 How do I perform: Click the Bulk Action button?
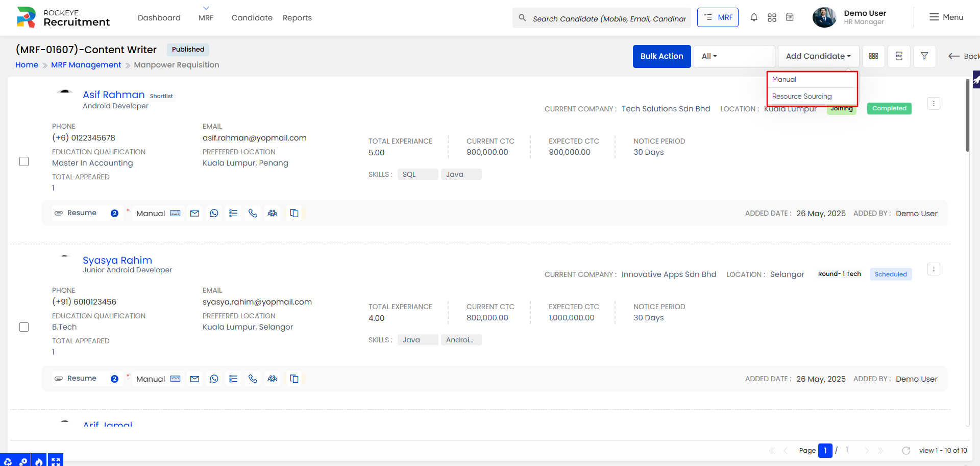click(661, 56)
